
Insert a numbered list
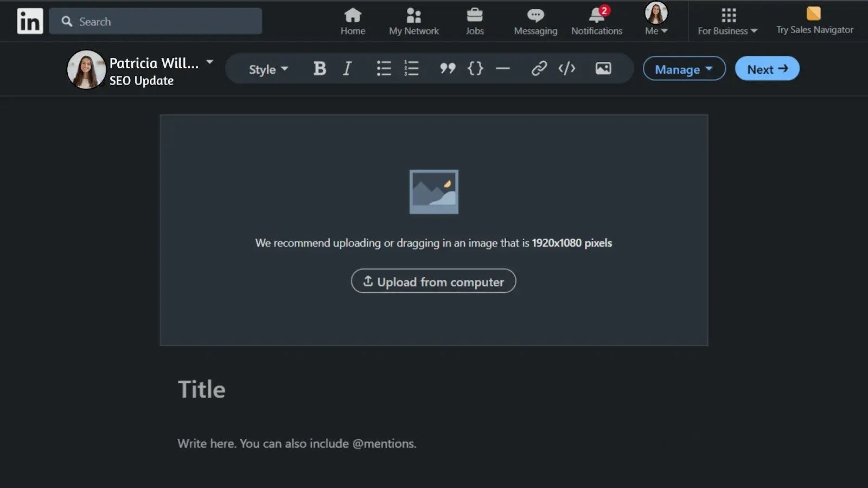(411, 69)
